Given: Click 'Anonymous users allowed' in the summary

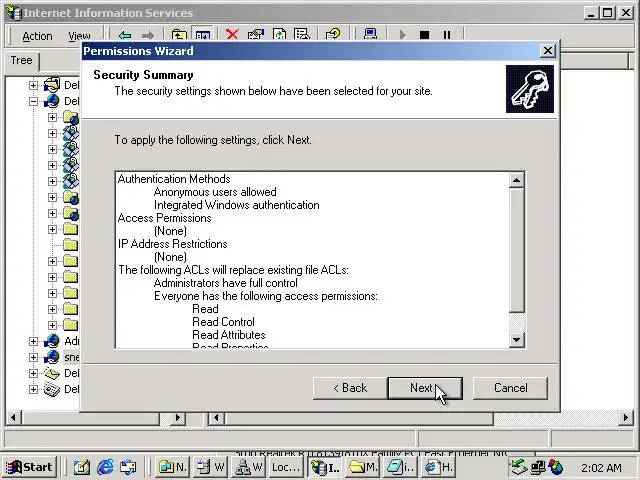Looking at the screenshot, I should (x=215, y=192).
